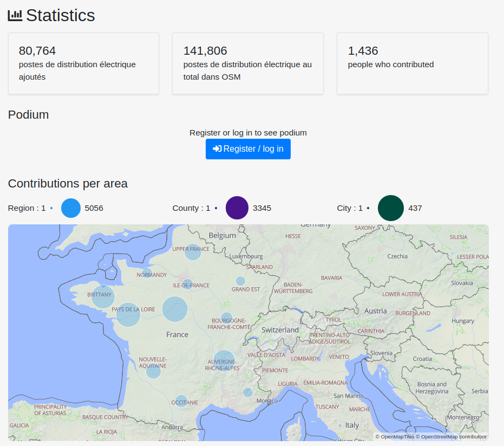Image resolution: width=504 pixels, height=446 pixels.
Task: Click the bar chart icon beside Statistics
Action: point(15,15)
